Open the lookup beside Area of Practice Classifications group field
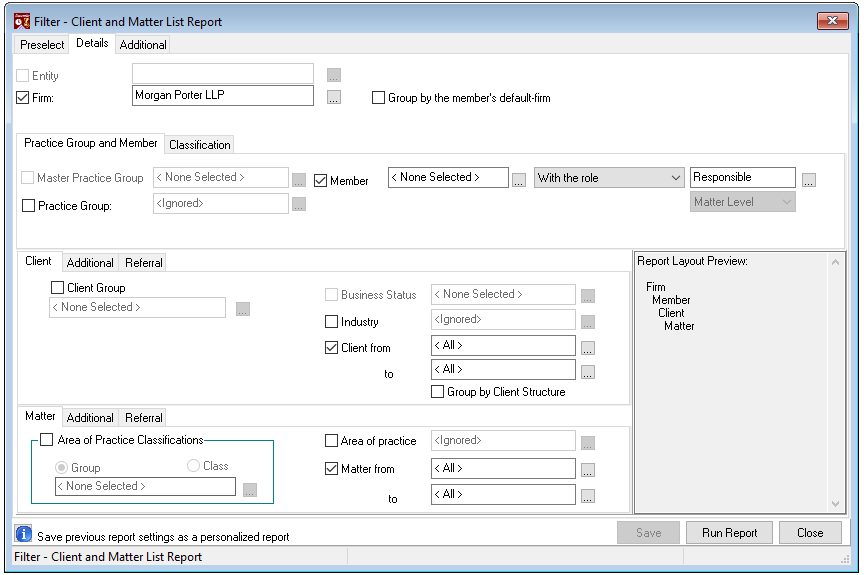This screenshot has height=575, width=864. click(250, 490)
